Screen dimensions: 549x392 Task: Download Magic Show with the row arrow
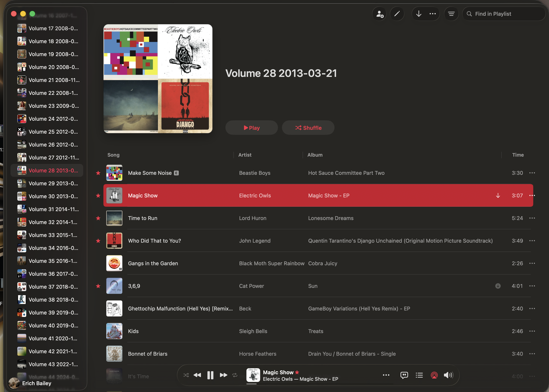pyautogui.click(x=498, y=196)
